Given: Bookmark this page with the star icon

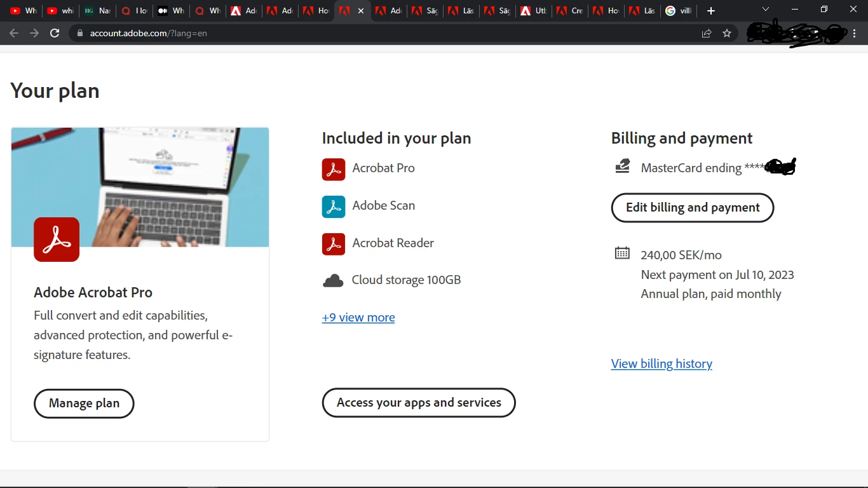Looking at the screenshot, I should 727,33.
